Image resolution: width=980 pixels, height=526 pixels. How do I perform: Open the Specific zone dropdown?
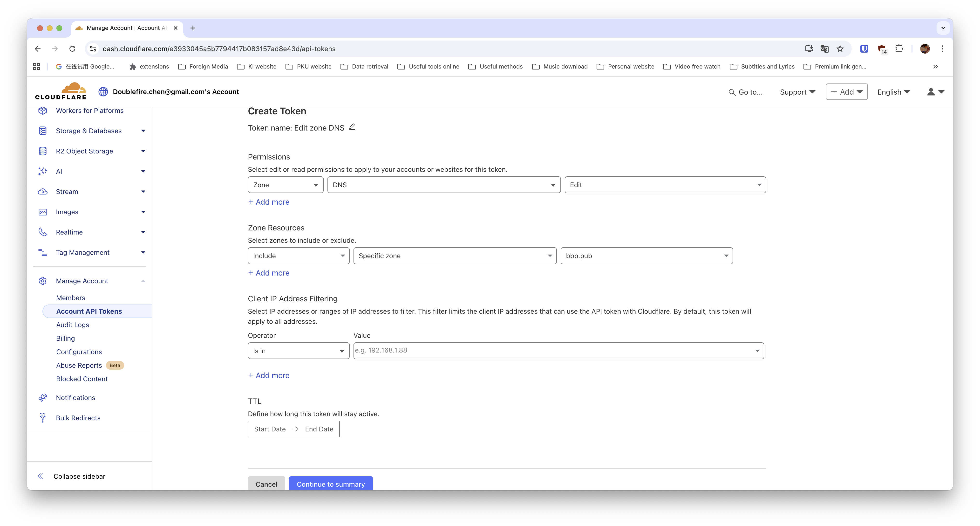(455, 256)
